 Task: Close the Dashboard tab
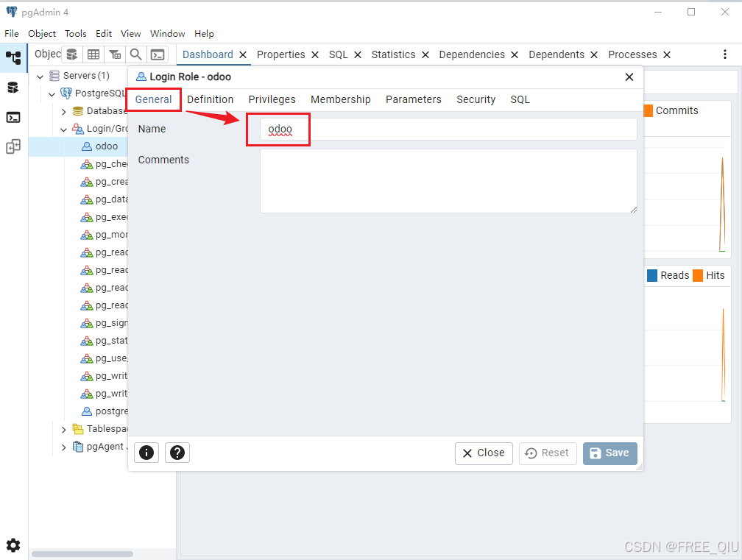click(x=243, y=55)
